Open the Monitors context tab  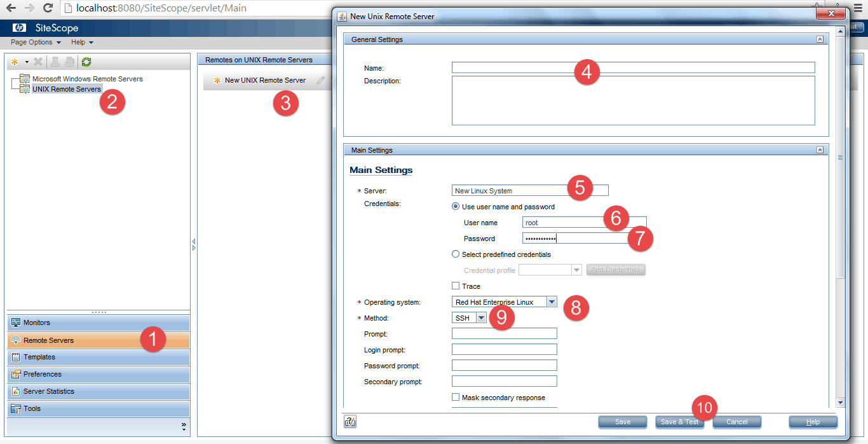coord(98,323)
